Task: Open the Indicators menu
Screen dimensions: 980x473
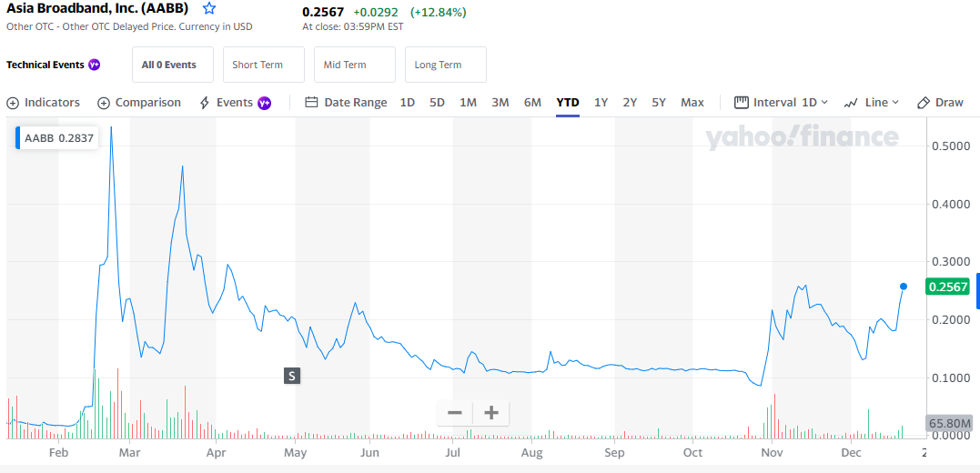Action: [43, 103]
